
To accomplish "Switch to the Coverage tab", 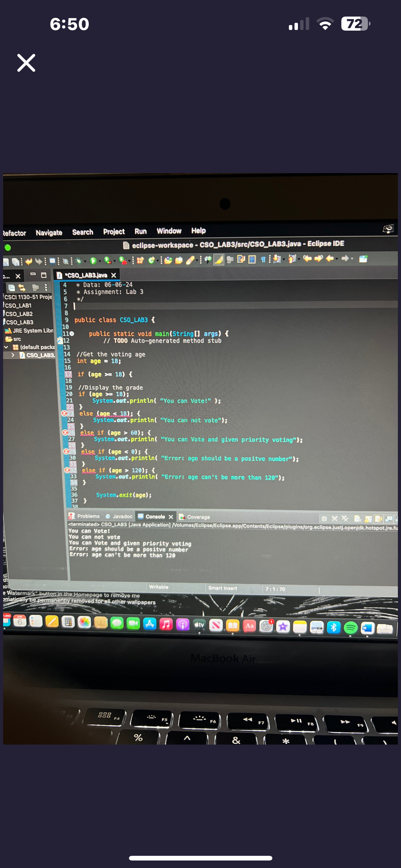I will 195,517.
